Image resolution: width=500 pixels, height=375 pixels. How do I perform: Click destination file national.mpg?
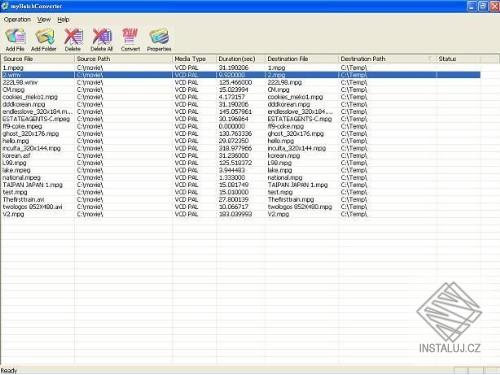(285, 178)
